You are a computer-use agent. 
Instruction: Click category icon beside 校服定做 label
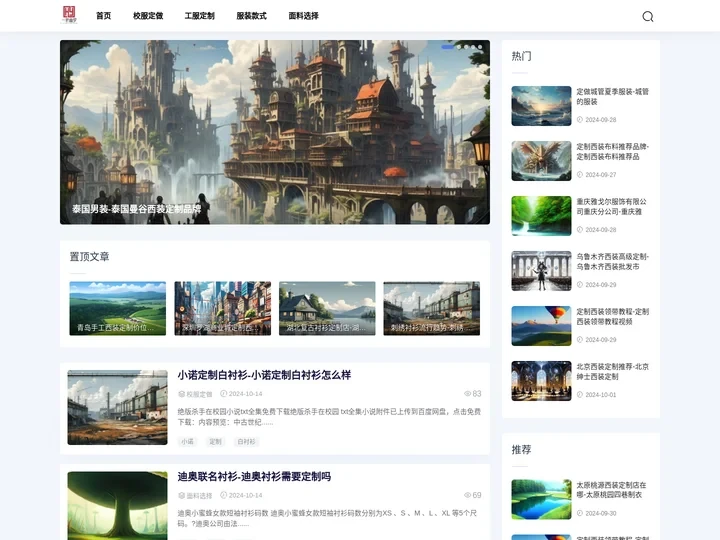click(x=181, y=394)
